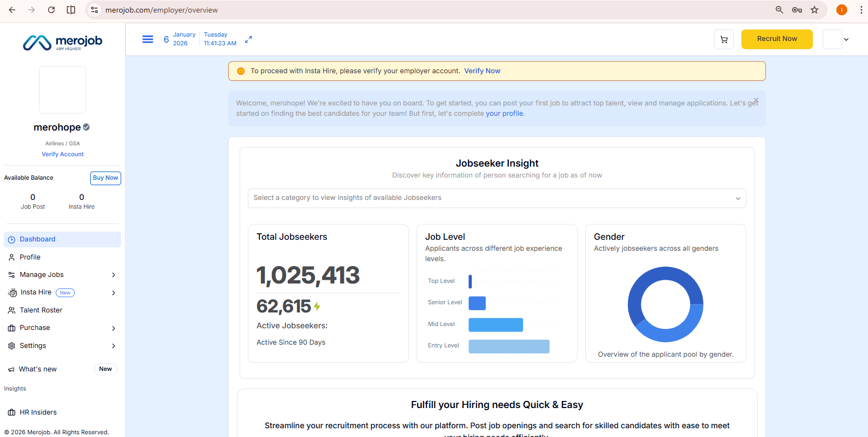Click the Verify Now link in warning

(482, 71)
